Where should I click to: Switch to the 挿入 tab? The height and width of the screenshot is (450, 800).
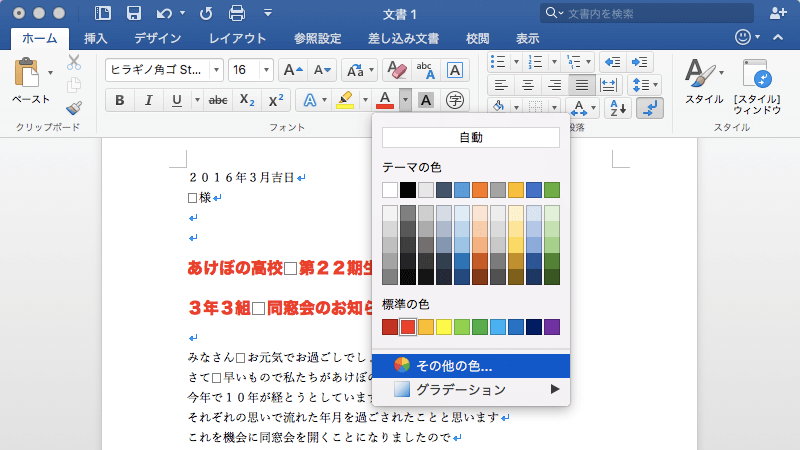[96, 39]
